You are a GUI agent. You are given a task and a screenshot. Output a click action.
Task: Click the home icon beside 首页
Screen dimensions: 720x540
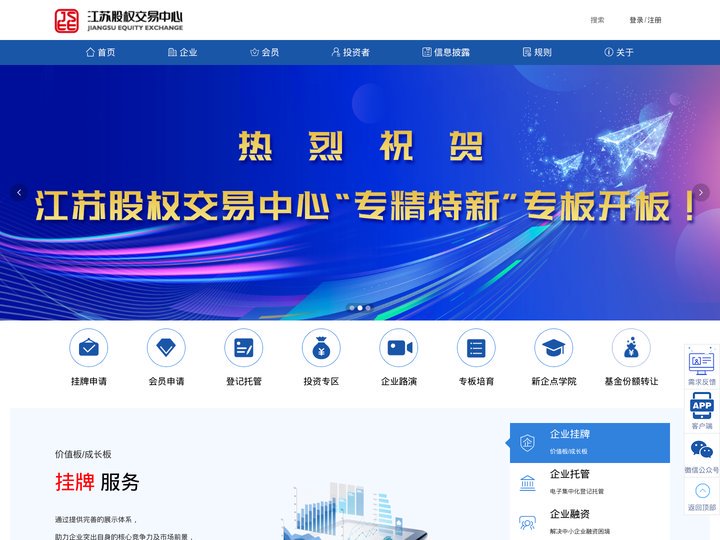click(90, 52)
